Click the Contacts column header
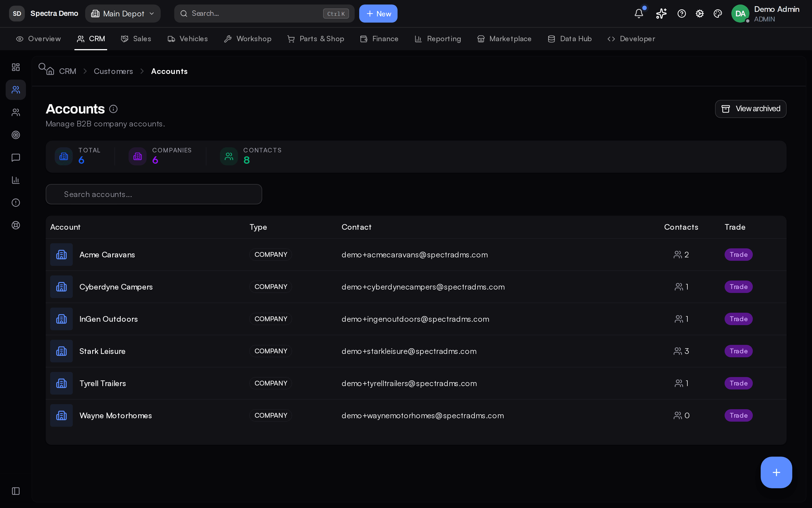 [681, 227]
